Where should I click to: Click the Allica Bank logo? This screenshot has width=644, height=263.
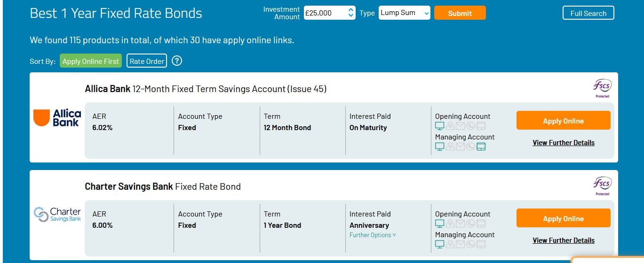pyautogui.click(x=57, y=118)
